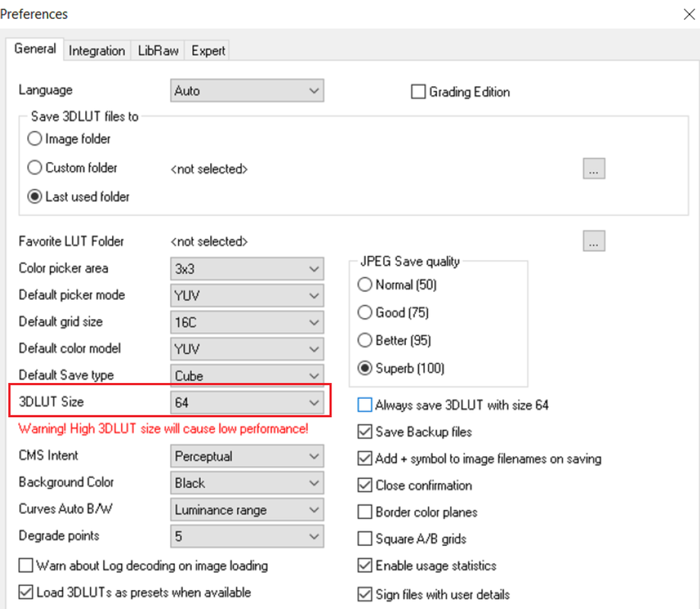Expand the Background Color dropdown
Viewport: 700px width, 609px height.
[247, 483]
